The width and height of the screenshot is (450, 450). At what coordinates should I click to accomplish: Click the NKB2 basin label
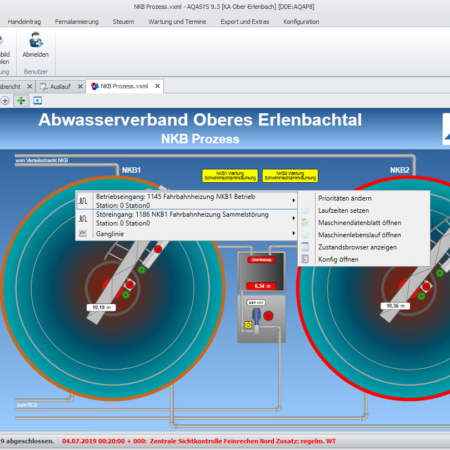399,170
